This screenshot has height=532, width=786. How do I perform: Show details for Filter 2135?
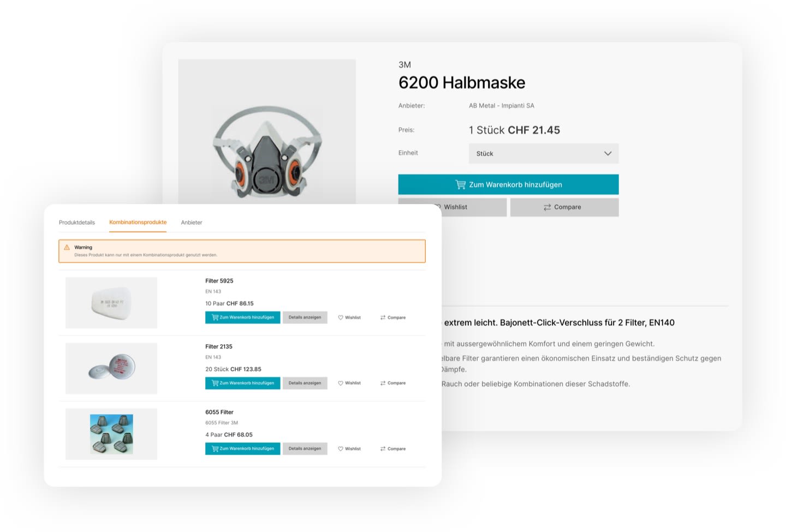click(305, 383)
